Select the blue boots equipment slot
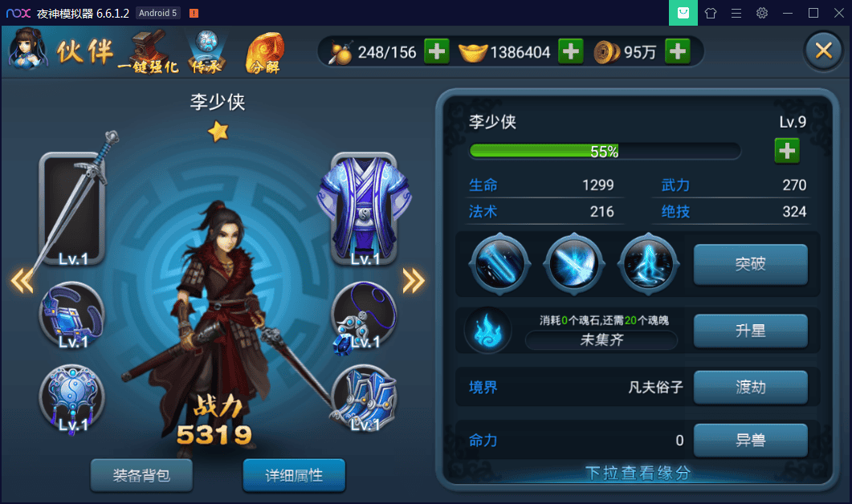Viewport: 852px width, 504px height. point(364,397)
